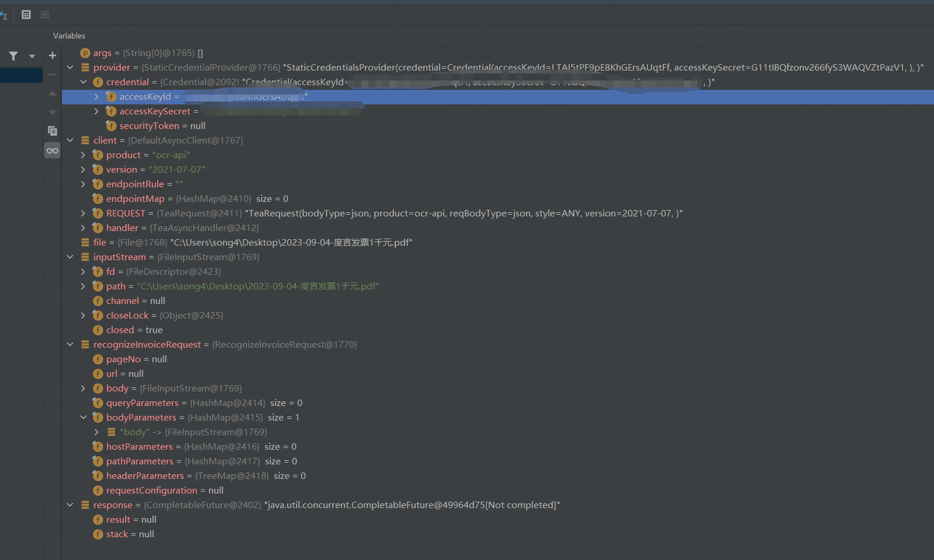Image resolution: width=934 pixels, height=560 pixels.
Task: Click the remove watch minus icon
Action: click(53, 75)
